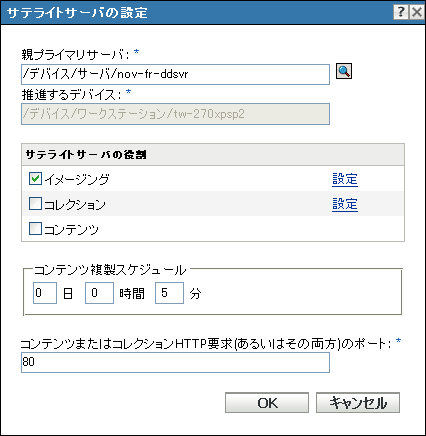Screen dimensions: 426x436
Task: Click the disabled 推進するデバイス field
Action: click(175, 114)
